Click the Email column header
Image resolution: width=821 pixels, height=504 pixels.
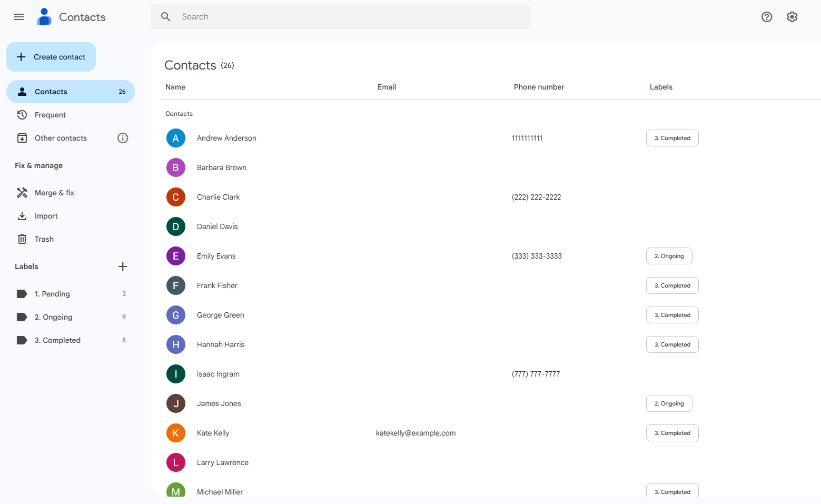[387, 87]
